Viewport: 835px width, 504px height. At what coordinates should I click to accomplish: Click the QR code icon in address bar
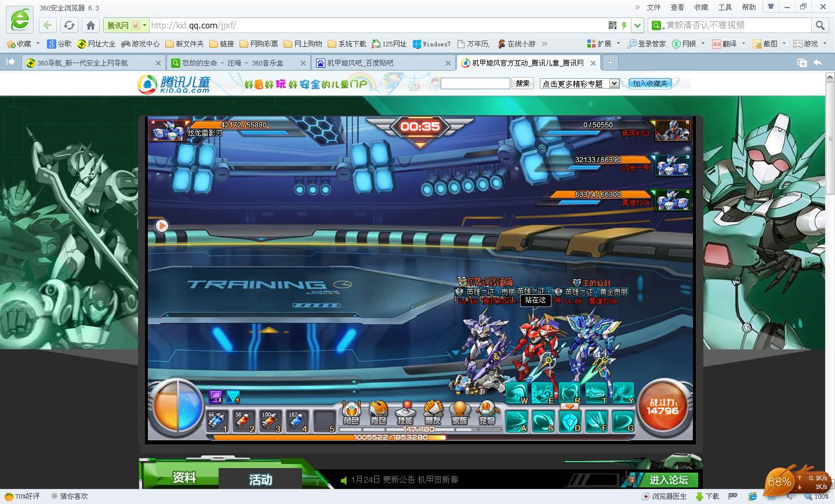coord(613,25)
